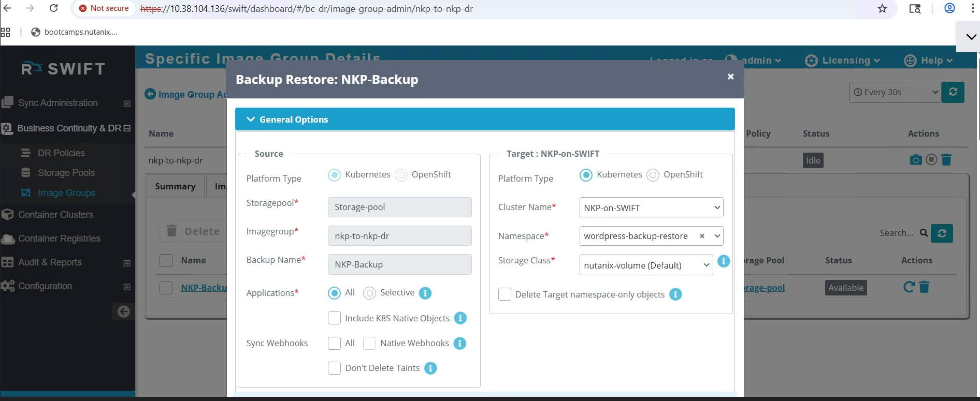Image resolution: width=980 pixels, height=401 pixels.
Task: Collapse the General Options section
Action: click(485, 119)
